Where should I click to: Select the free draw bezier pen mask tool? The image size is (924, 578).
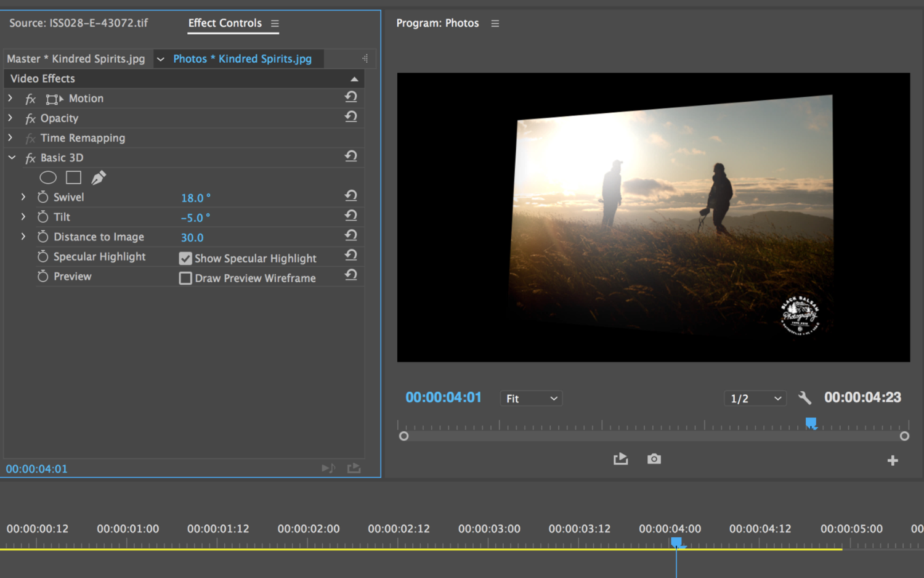(x=99, y=178)
